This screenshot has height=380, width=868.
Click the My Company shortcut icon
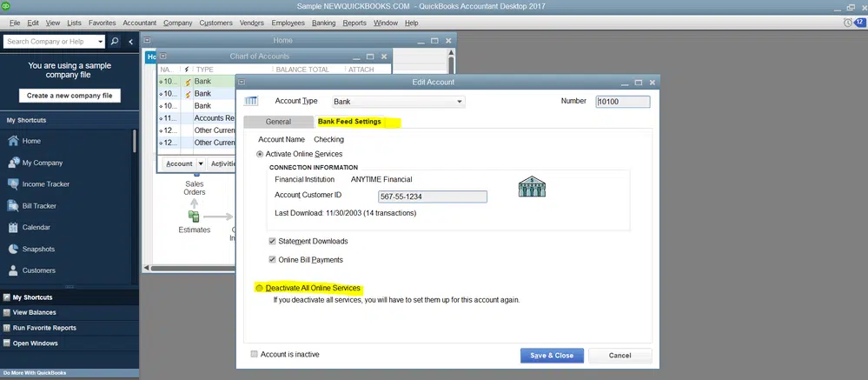(13, 163)
